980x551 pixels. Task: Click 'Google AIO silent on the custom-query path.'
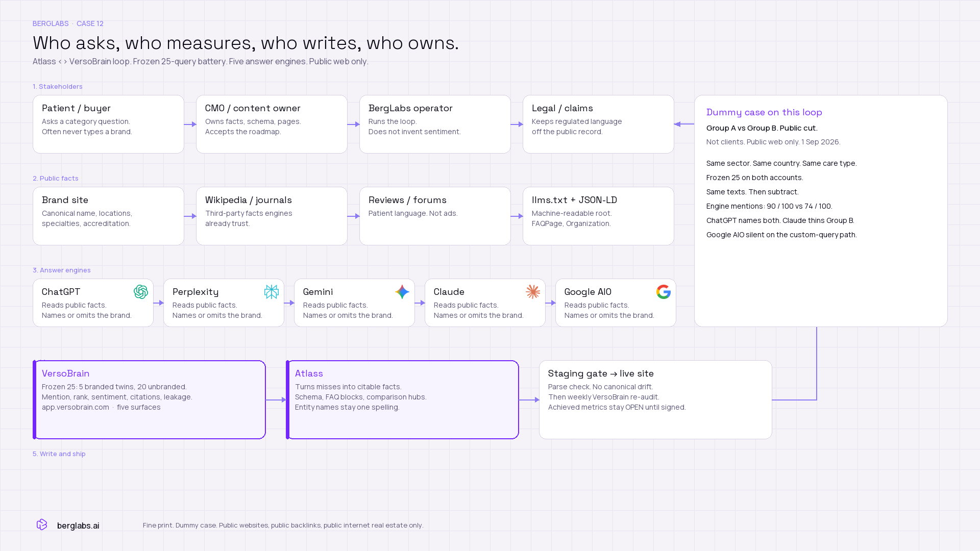[x=781, y=235]
